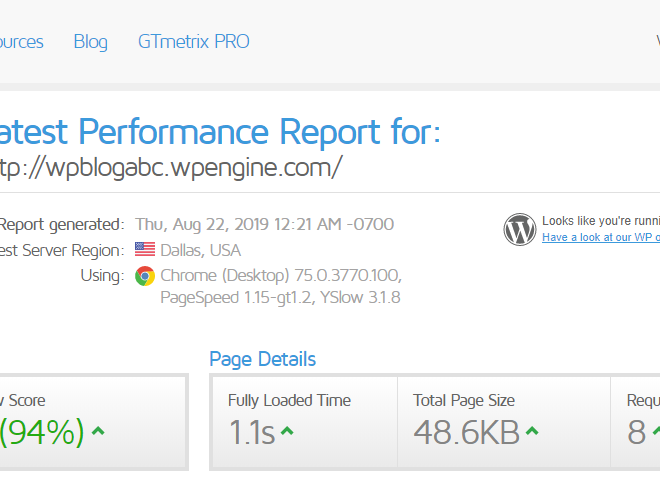Click the Chrome browser icon
The width and height of the screenshot is (660, 479).
point(145,276)
